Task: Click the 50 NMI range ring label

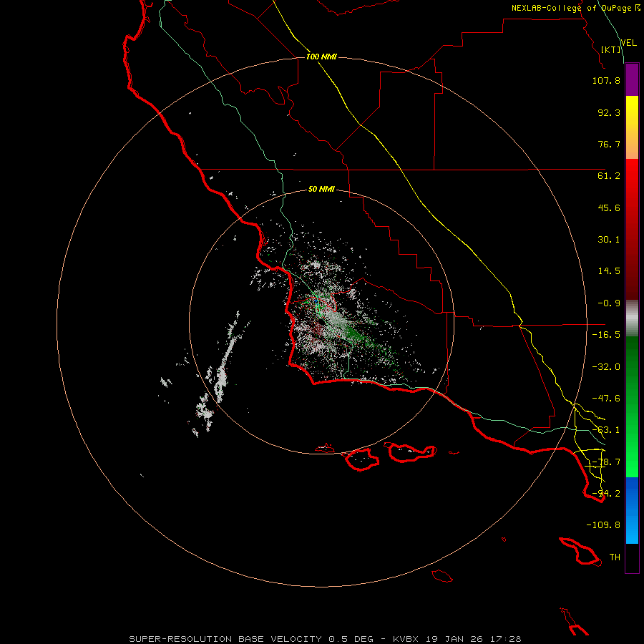Action: click(321, 189)
